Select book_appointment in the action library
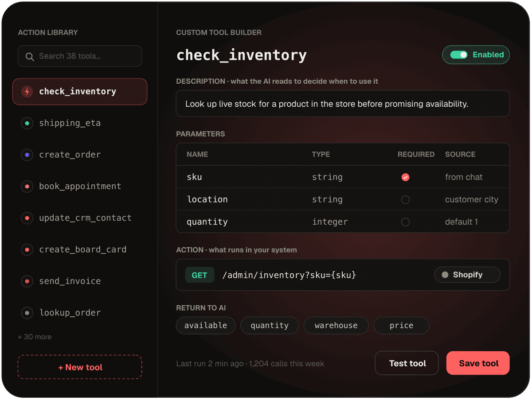The width and height of the screenshot is (532, 400). pyautogui.click(x=80, y=186)
